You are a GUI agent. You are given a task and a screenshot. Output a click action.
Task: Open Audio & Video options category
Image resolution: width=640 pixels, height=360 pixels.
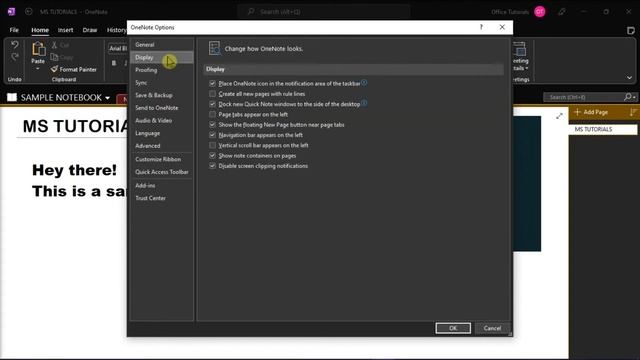tap(162, 120)
